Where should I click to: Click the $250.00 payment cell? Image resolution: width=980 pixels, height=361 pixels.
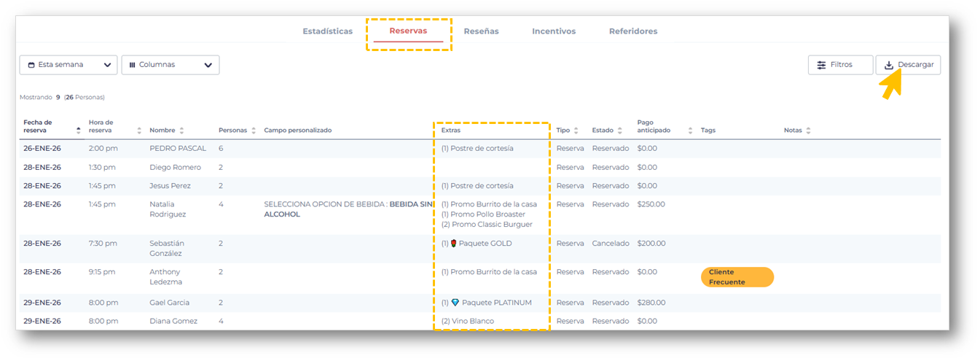pos(651,204)
